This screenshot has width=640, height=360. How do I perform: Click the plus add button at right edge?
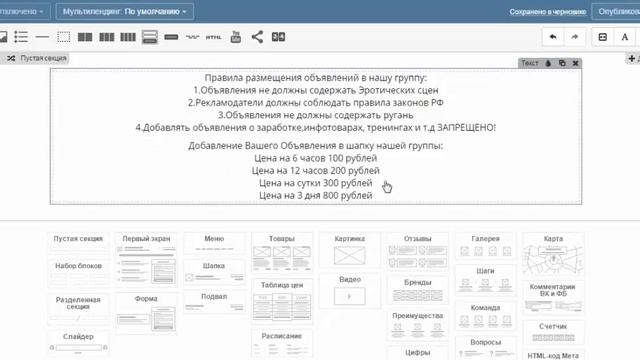(631, 58)
